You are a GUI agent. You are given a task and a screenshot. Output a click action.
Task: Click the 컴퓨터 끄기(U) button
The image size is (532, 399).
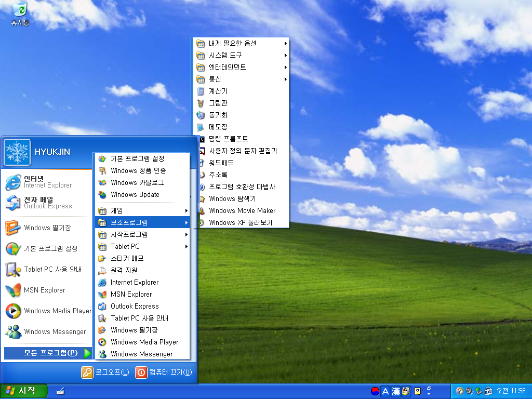164,372
